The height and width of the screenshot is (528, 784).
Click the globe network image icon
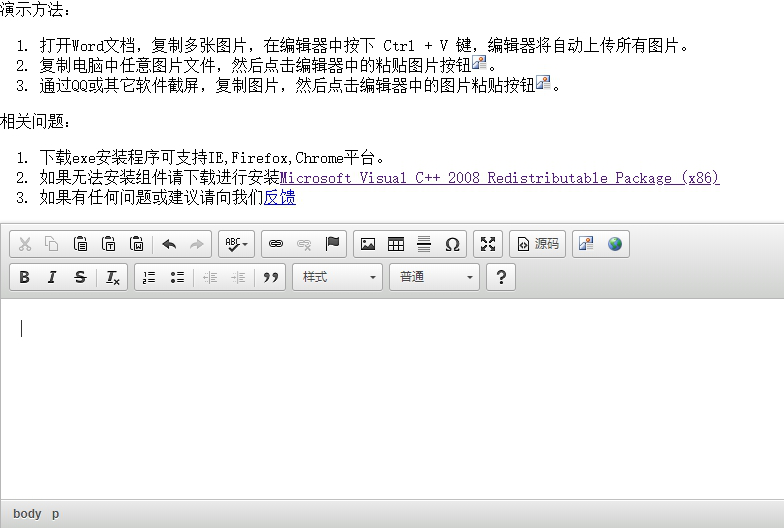tap(615, 244)
